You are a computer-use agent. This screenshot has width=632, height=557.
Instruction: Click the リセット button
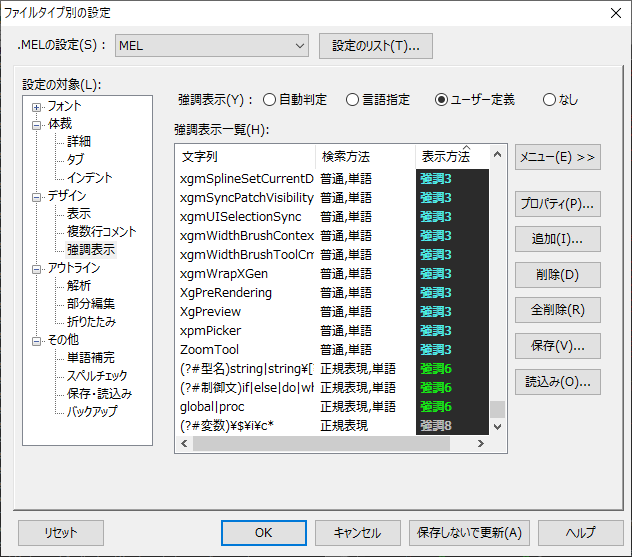61,533
